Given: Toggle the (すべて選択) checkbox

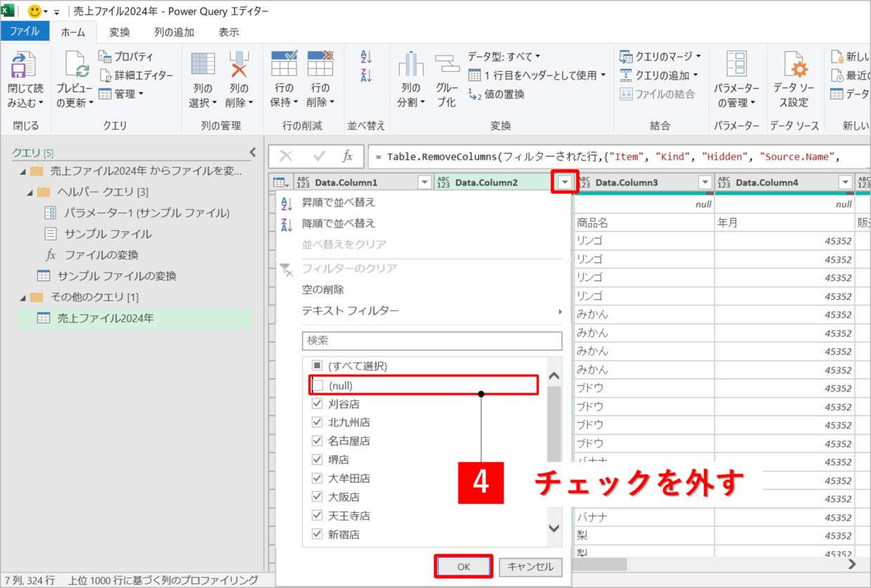Looking at the screenshot, I should (x=318, y=366).
